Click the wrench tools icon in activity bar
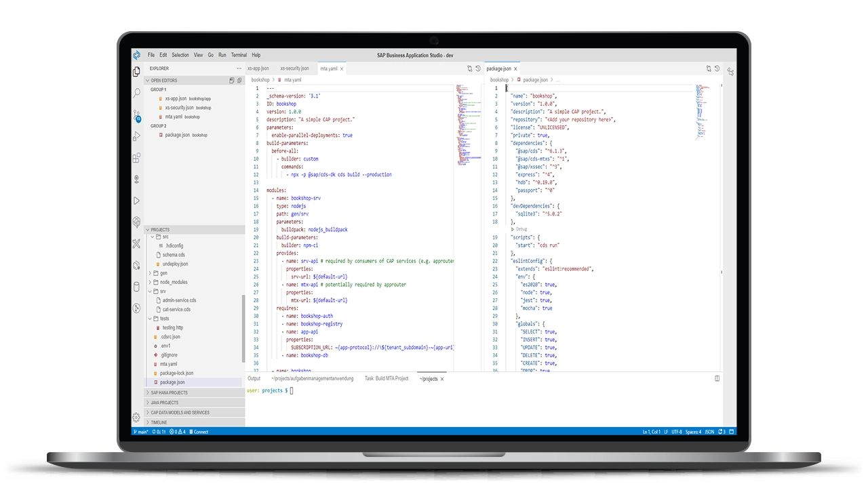Image resolution: width=868 pixels, height=488 pixels. 136,244
